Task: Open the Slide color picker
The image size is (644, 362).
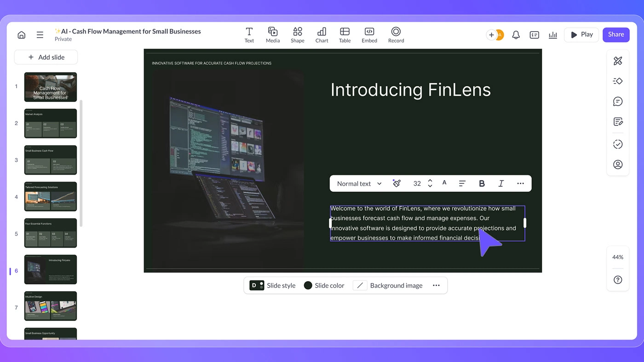Action: 324,285
